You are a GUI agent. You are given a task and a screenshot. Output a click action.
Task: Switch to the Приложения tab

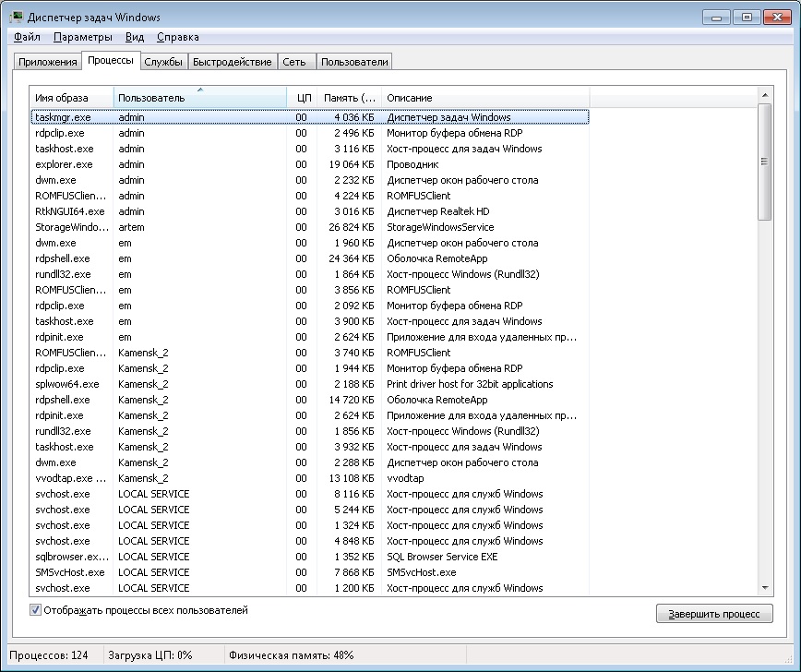(x=47, y=62)
